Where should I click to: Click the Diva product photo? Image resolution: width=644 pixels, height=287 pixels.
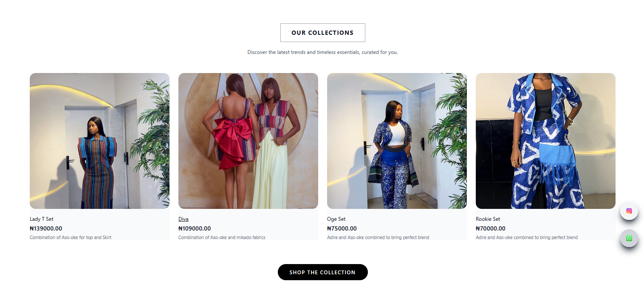click(x=248, y=141)
